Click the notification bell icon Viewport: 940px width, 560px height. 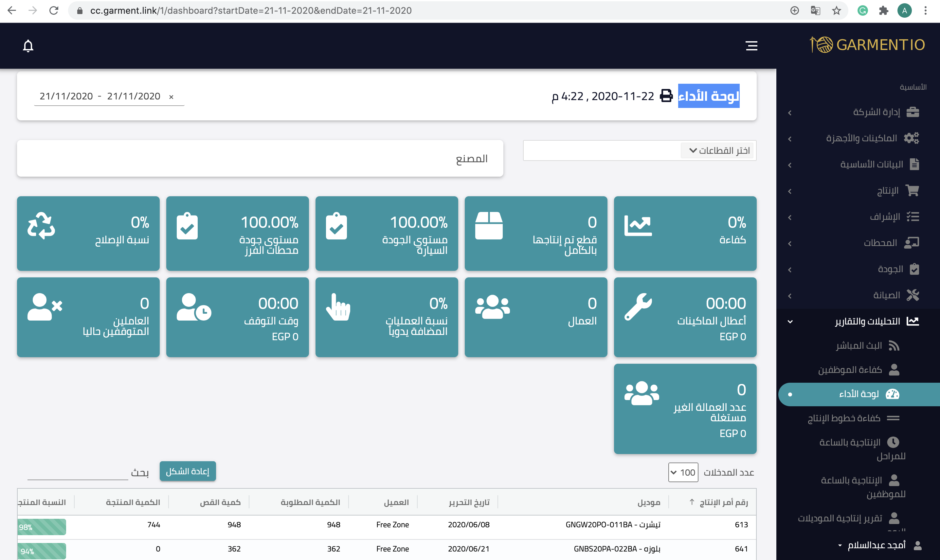click(28, 46)
